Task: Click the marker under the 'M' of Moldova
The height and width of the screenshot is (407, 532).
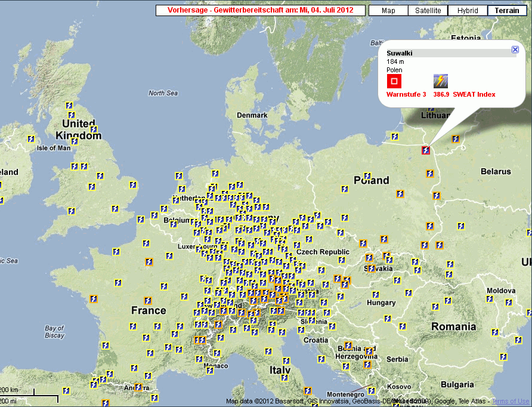Action: click(x=490, y=299)
